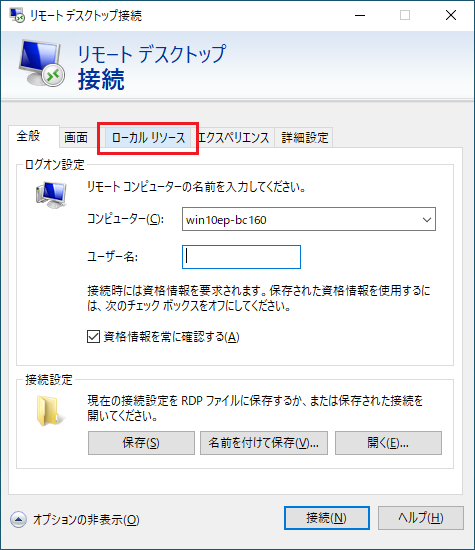Collapse options via オプションの非表示
The height and width of the screenshot is (550, 475).
(x=86, y=519)
